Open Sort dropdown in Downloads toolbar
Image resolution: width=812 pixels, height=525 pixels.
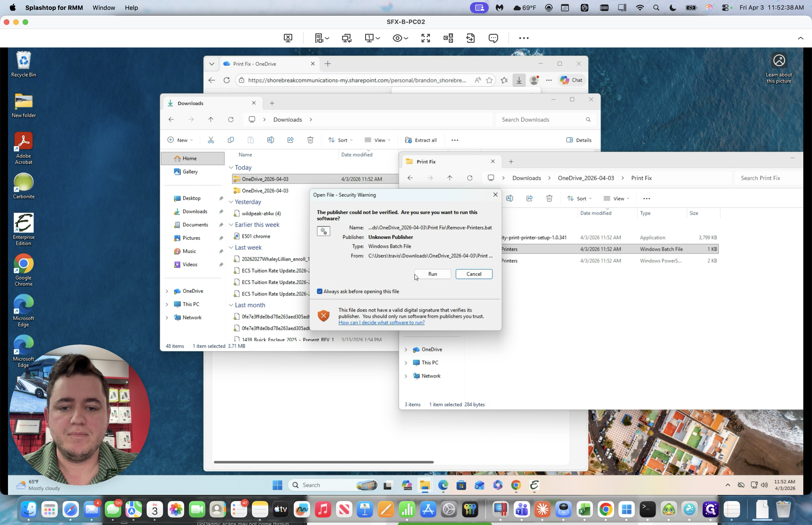pyautogui.click(x=340, y=140)
